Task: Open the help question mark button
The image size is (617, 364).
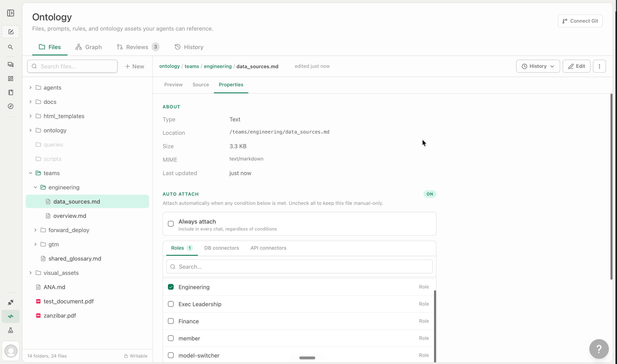Action: [599, 349]
